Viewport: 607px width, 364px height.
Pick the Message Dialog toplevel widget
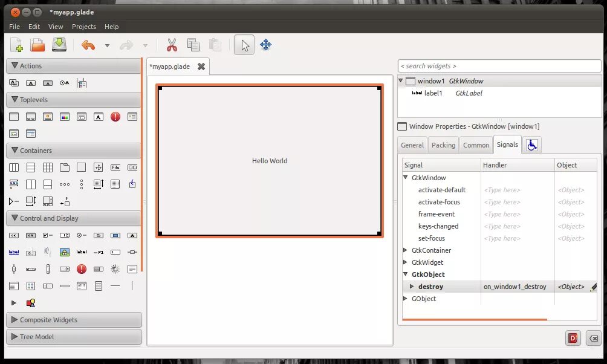click(x=115, y=117)
